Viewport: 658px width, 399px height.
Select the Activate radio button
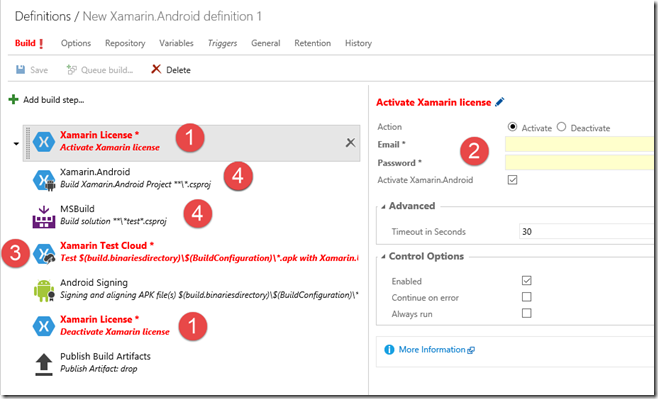click(512, 127)
